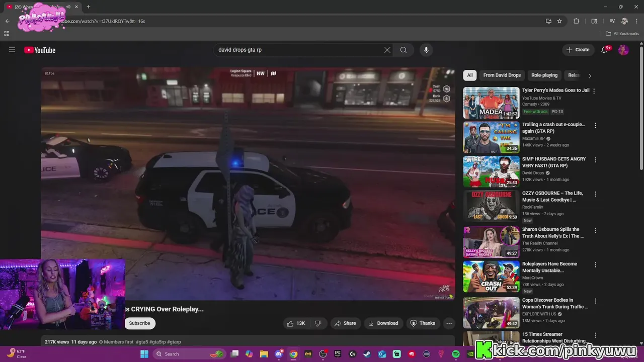
Task: Select the From David Drops chip
Action: pos(502,75)
